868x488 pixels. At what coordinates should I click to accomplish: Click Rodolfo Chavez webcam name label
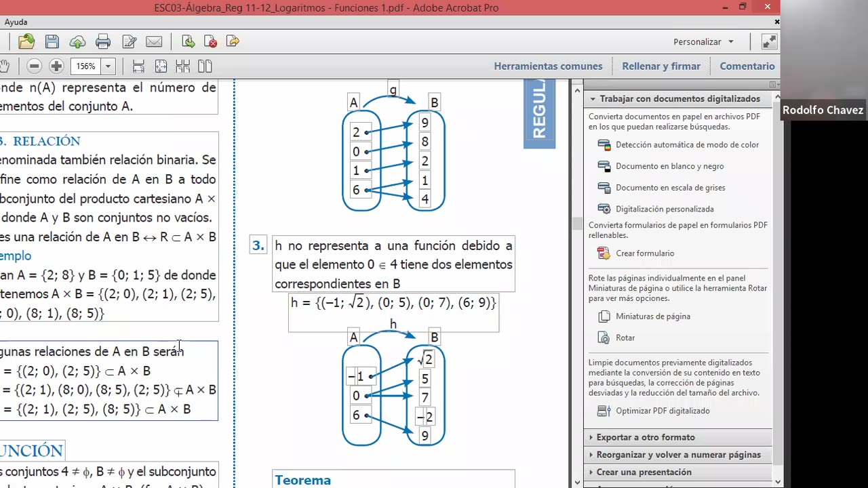pyautogui.click(x=823, y=110)
